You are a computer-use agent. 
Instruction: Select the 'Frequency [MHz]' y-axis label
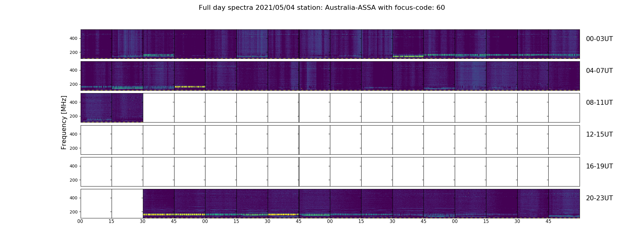point(64,123)
